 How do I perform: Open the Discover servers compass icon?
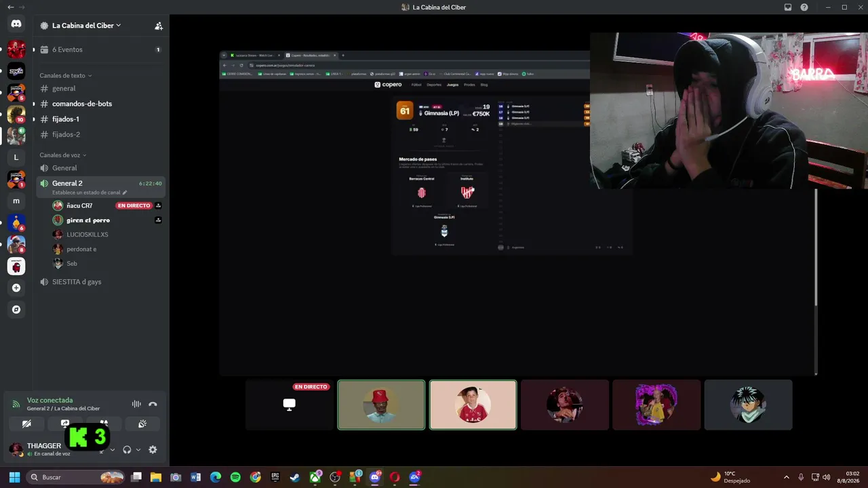pos(16,310)
